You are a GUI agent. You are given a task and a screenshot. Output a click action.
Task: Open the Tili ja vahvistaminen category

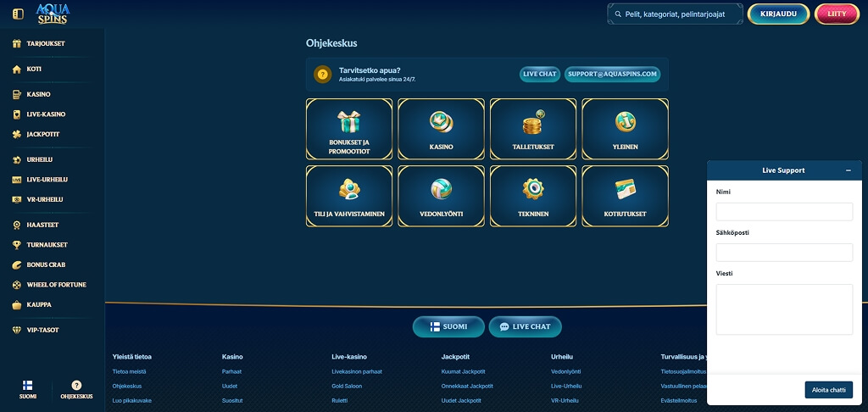coord(348,196)
